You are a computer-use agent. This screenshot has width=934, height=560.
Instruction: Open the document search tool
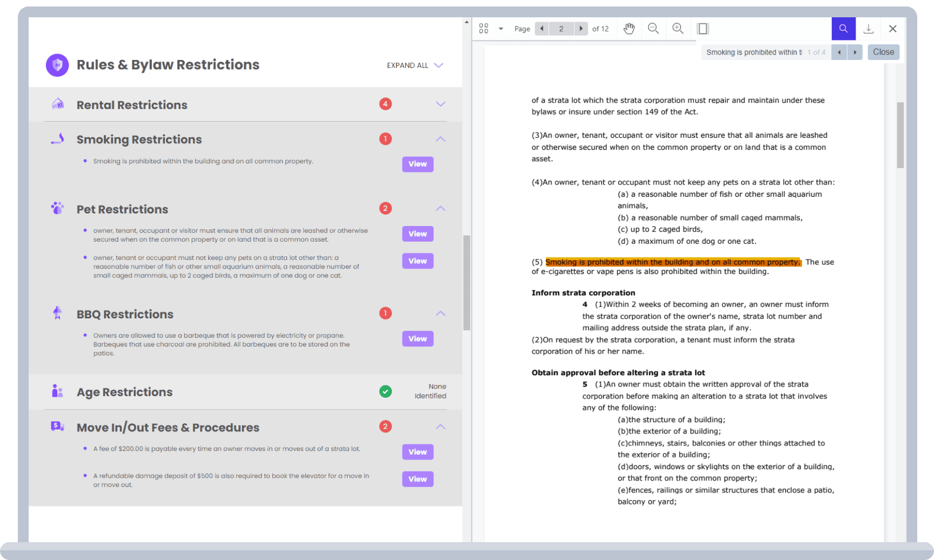(843, 29)
